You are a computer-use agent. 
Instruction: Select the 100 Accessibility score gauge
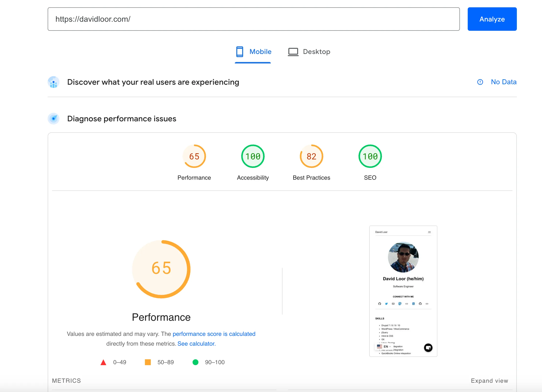pos(253,156)
